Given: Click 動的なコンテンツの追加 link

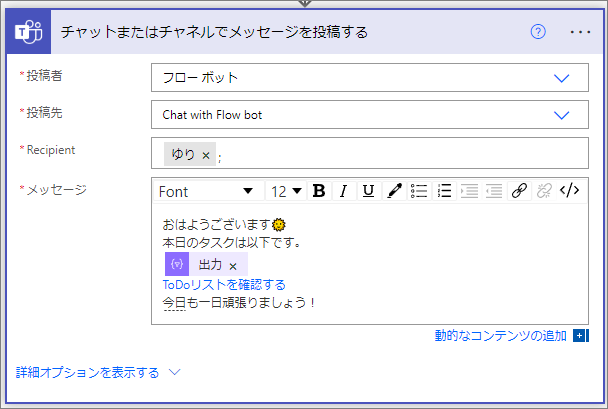Looking at the screenshot, I should pos(501,335).
